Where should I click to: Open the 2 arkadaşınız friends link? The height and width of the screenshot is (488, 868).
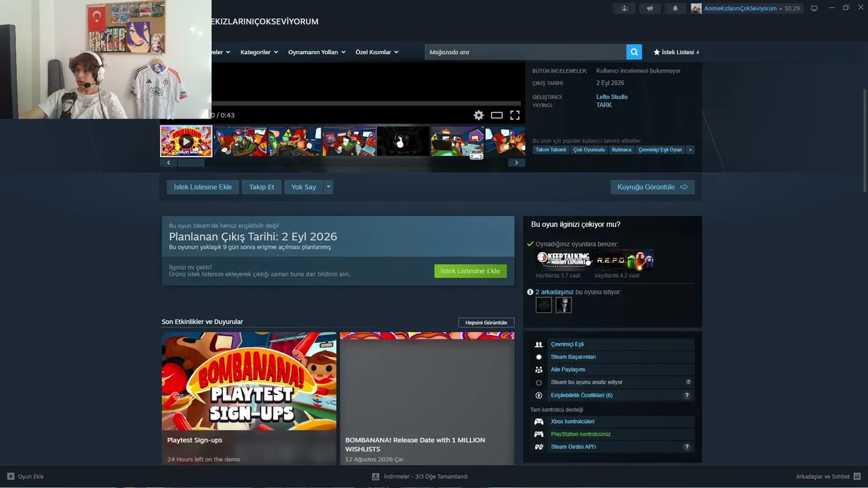click(x=555, y=292)
